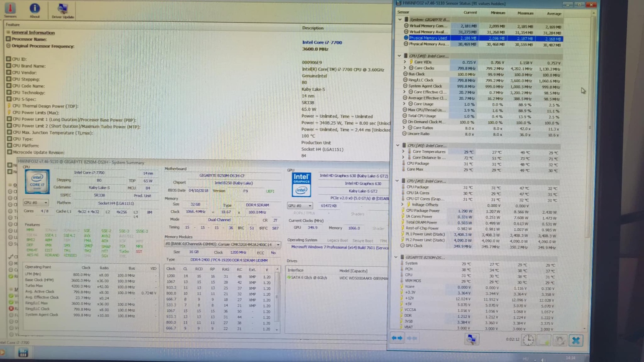Open the GPU #0 selector dropdown
Viewport: 644px width, 362px height.
[x=300, y=206]
